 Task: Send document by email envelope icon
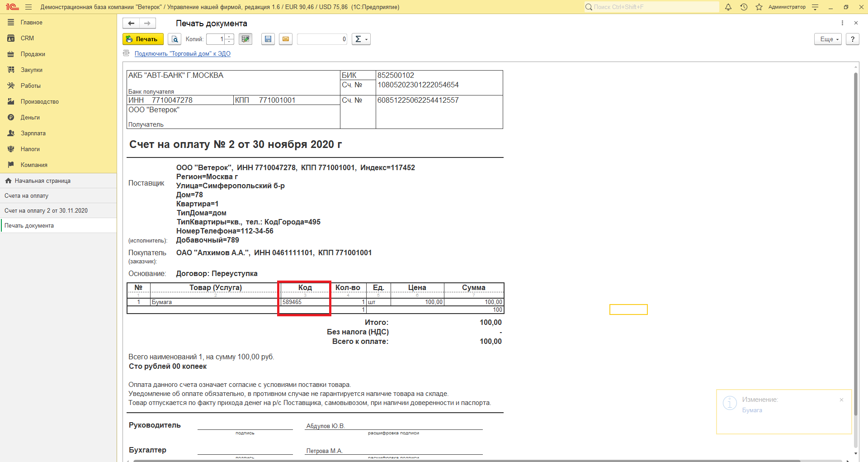(x=286, y=39)
